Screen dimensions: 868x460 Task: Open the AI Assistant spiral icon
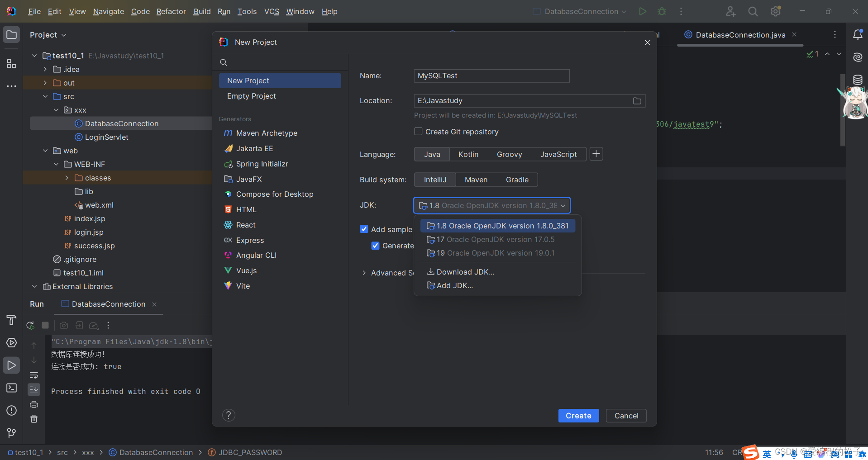858,57
